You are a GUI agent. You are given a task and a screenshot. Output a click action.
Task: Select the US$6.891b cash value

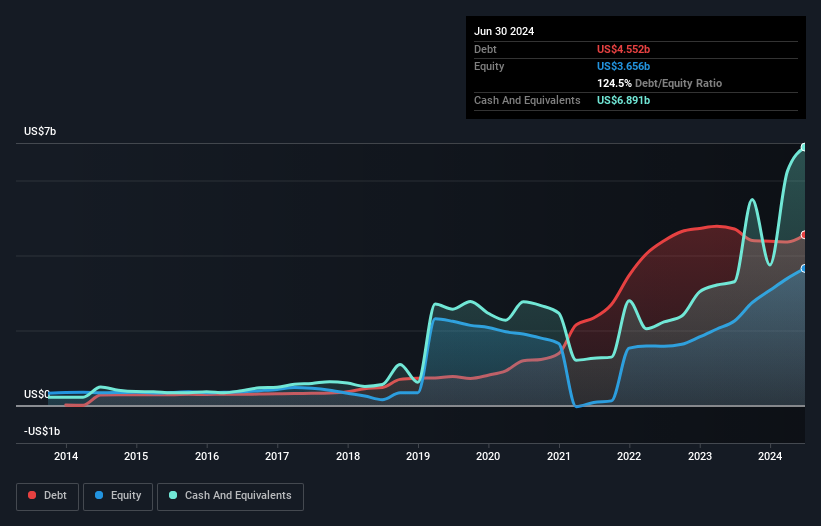(x=623, y=100)
